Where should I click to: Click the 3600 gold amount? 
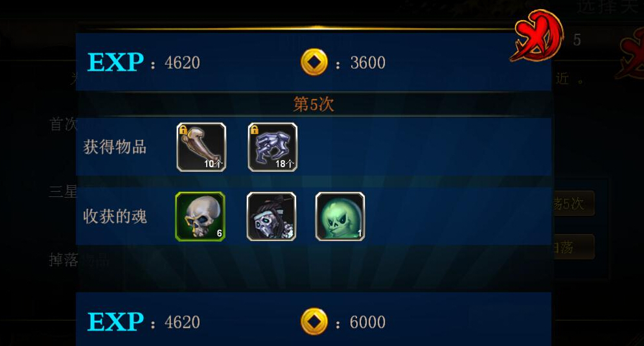367,63
